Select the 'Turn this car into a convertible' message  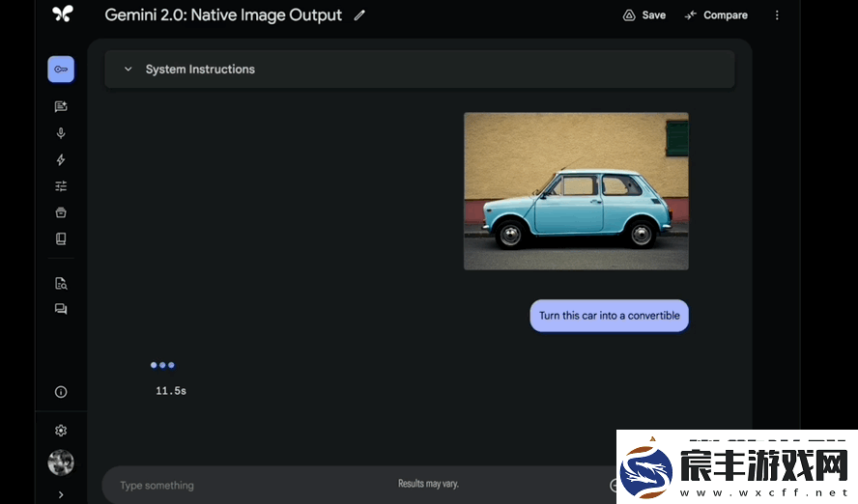(609, 316)
